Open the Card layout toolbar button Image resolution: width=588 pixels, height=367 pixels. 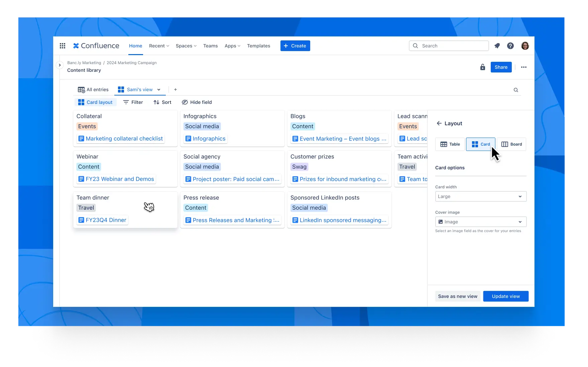coord(95,102)
